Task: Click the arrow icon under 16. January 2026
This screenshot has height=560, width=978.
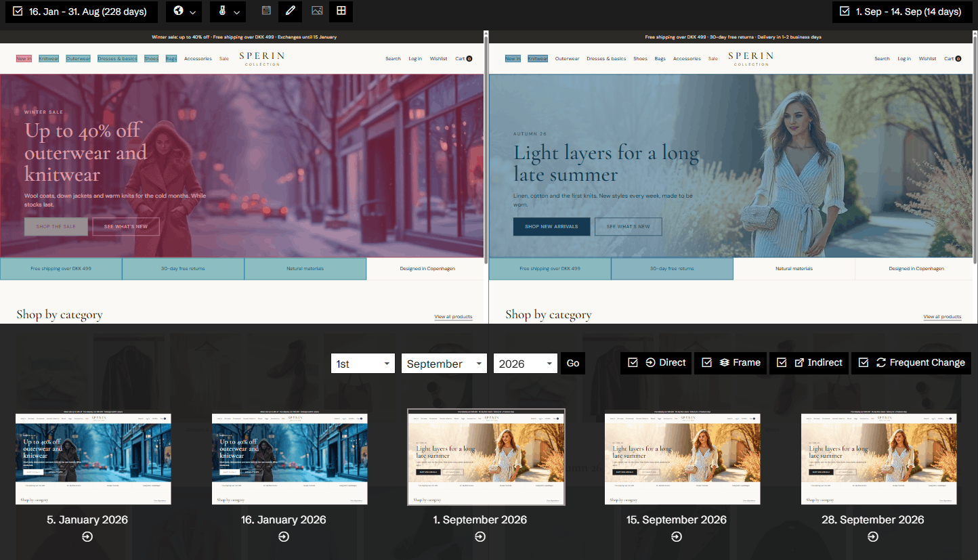Action: coord(284,537)
